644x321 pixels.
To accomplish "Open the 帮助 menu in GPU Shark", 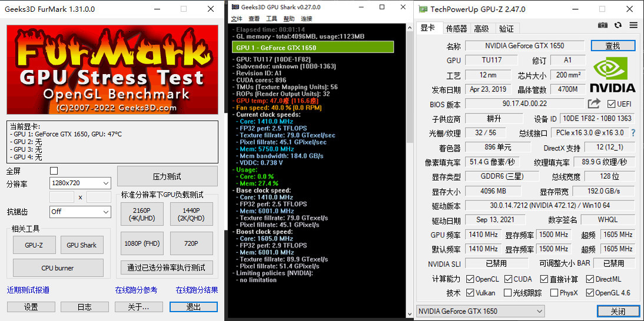I will [288, 18].
